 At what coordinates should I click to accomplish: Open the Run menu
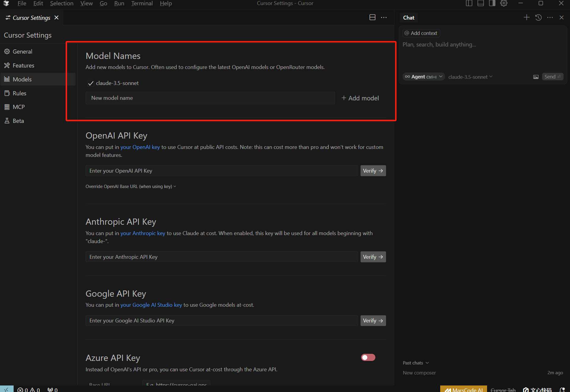point(119,3)
